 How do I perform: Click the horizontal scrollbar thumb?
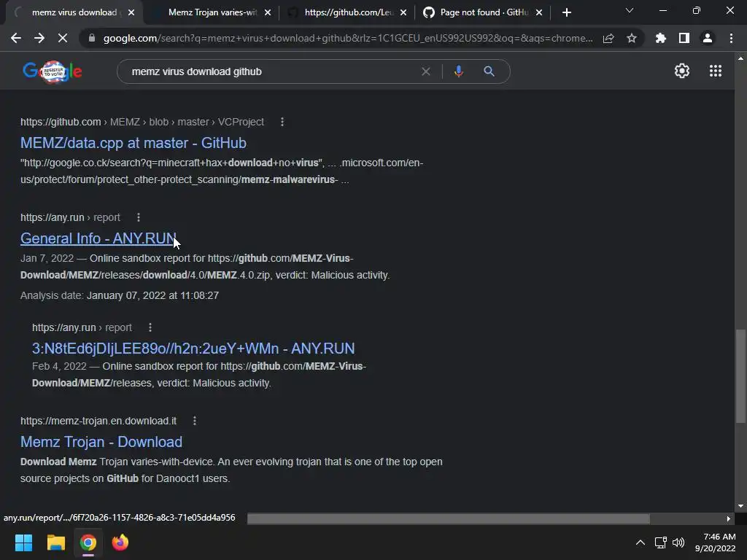(x=449, y=518)
